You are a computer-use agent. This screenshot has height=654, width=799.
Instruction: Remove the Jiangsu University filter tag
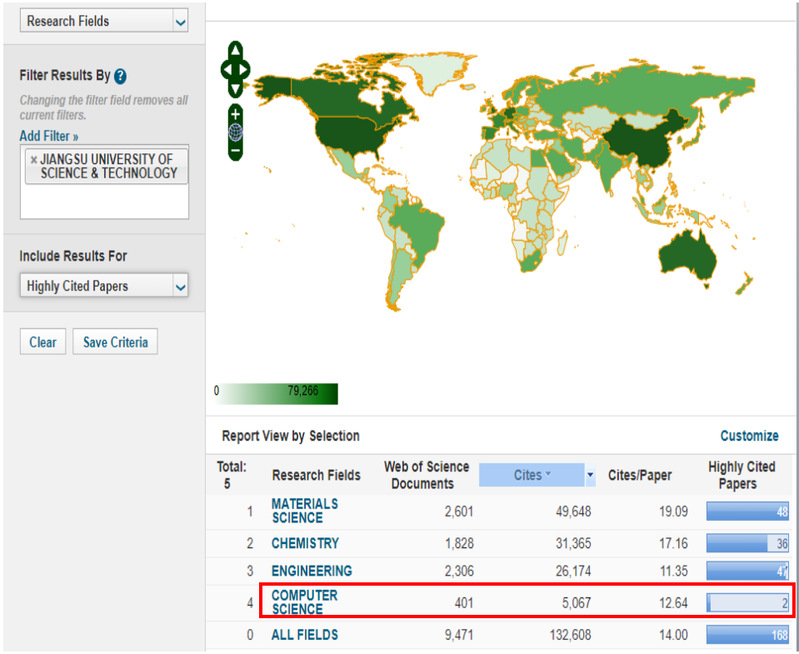[33, 159]
